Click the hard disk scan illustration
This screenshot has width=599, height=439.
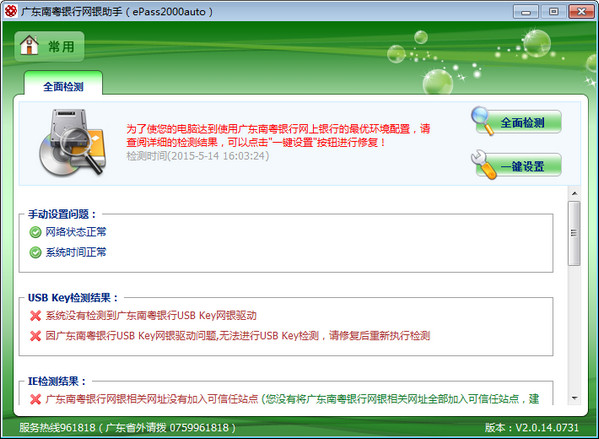73,142
